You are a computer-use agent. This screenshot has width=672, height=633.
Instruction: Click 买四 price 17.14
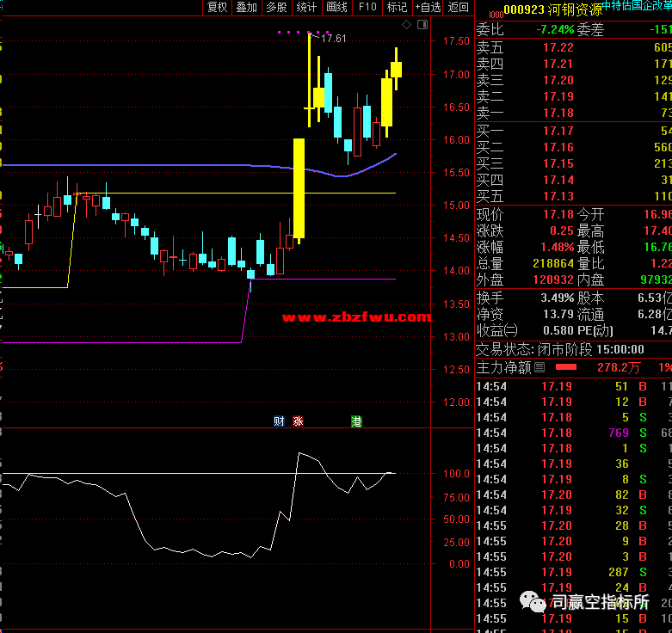pos(558,180)
